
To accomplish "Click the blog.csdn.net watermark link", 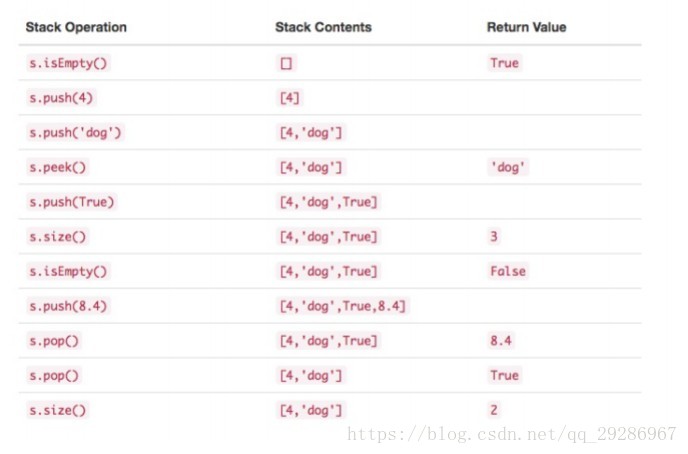I will [511, 434].
